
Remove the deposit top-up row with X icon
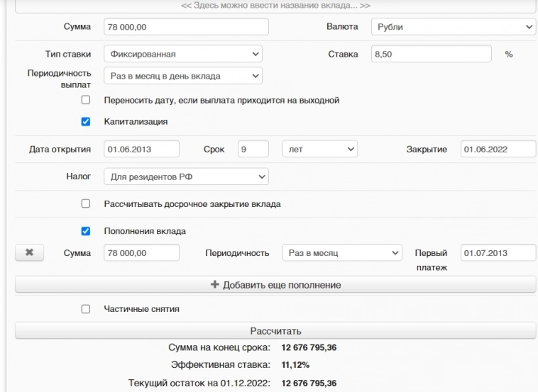[x=30, y=253]
